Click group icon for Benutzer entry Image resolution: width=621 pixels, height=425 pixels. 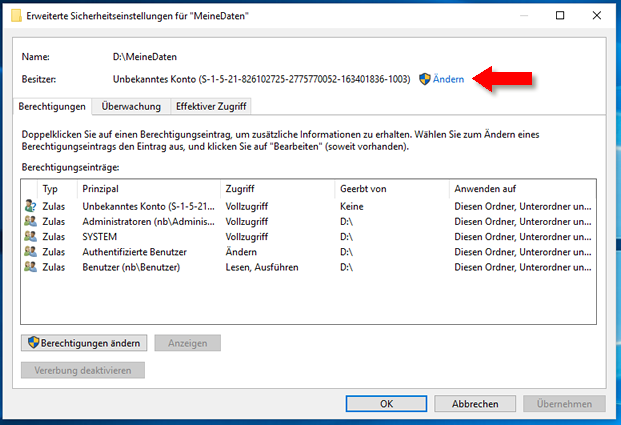[30, 268]
